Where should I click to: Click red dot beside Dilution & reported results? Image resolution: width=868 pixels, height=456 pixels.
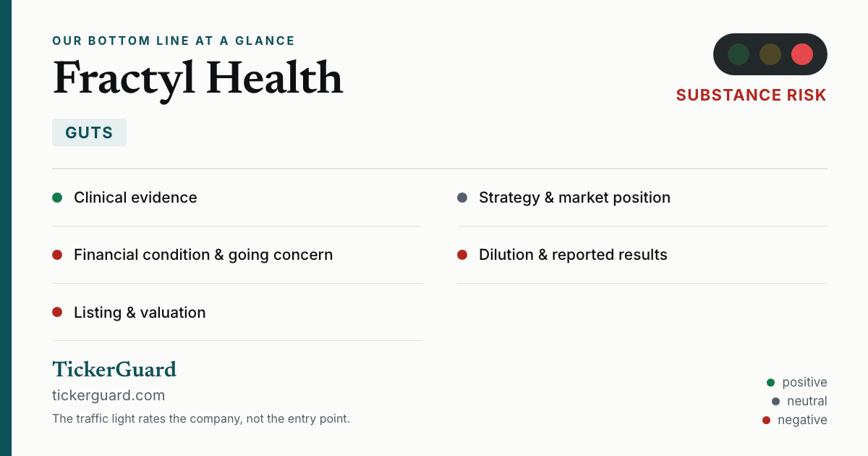(x=462, y=255)
